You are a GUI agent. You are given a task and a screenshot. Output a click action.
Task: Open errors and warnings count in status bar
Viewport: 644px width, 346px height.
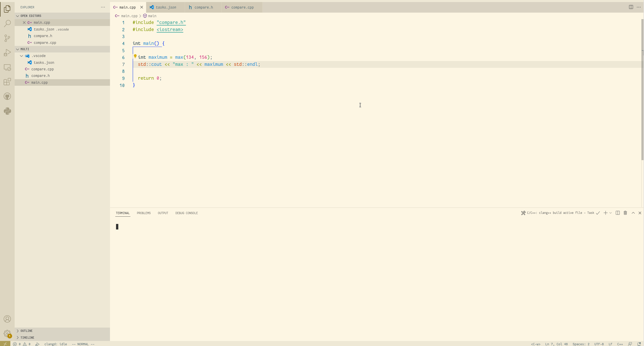[22, 344]
